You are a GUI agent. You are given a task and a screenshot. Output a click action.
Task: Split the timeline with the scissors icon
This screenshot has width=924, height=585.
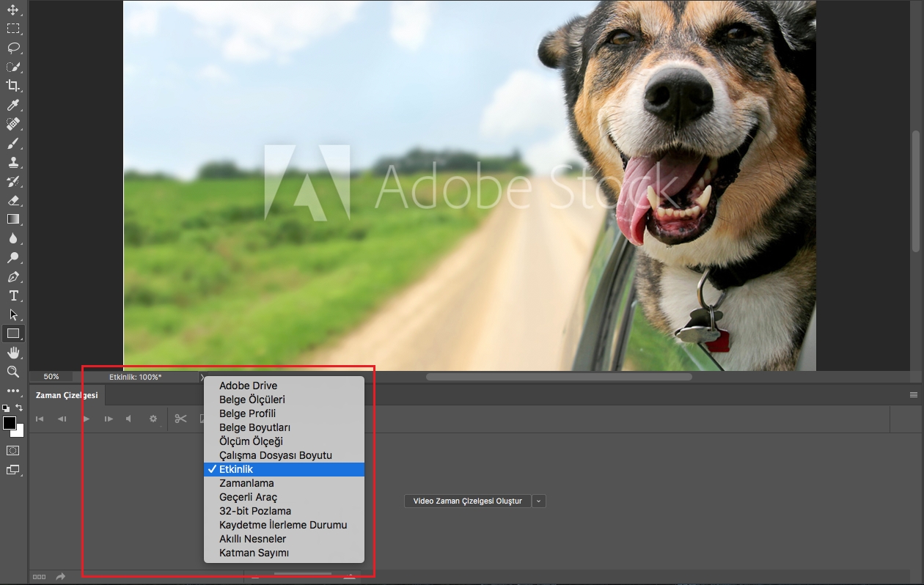coord(181,419)
